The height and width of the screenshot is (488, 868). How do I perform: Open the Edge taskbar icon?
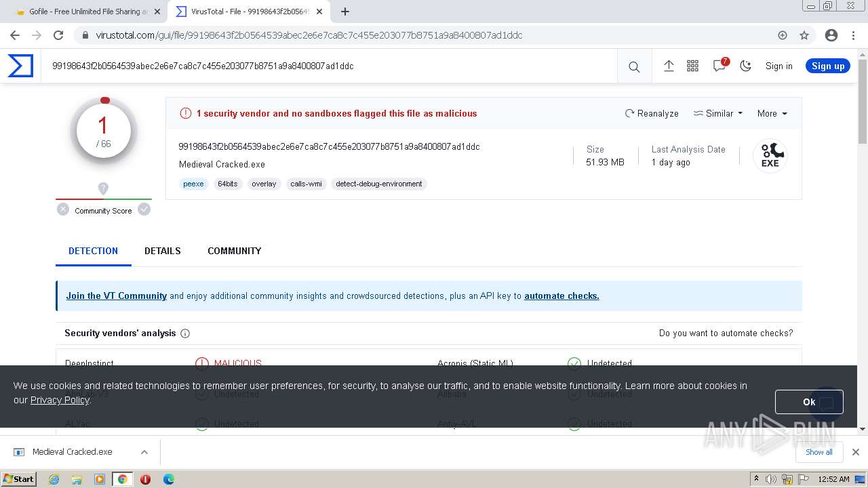coord(168,479)
